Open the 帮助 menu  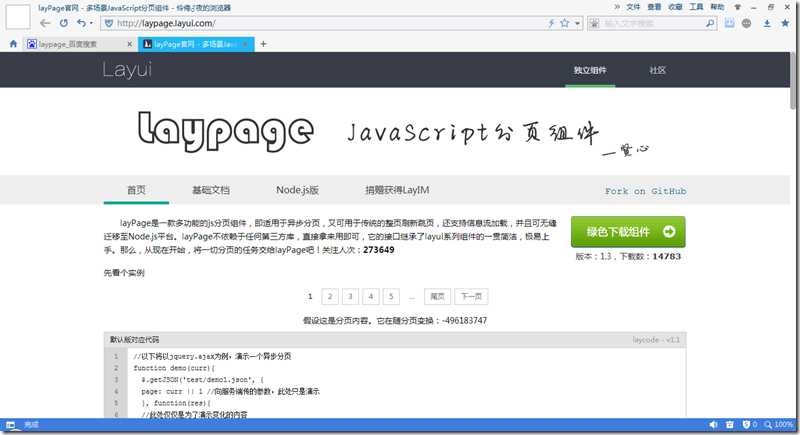717,7
